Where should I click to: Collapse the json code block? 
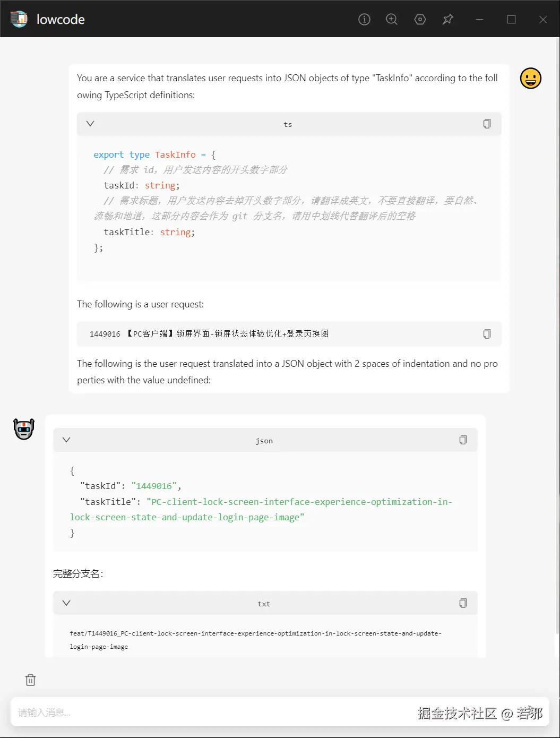point(66,440)
